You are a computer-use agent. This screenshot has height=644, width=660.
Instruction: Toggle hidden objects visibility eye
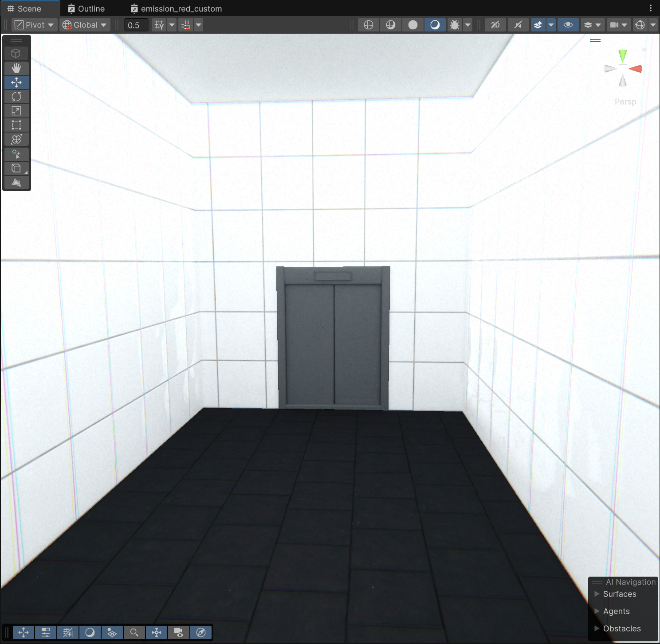tap(568, 25)
